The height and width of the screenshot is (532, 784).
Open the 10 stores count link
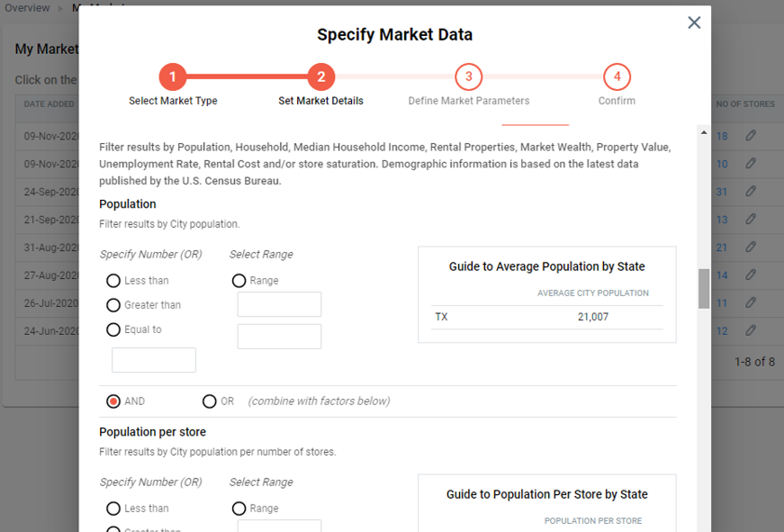click(x=722, y=164)
